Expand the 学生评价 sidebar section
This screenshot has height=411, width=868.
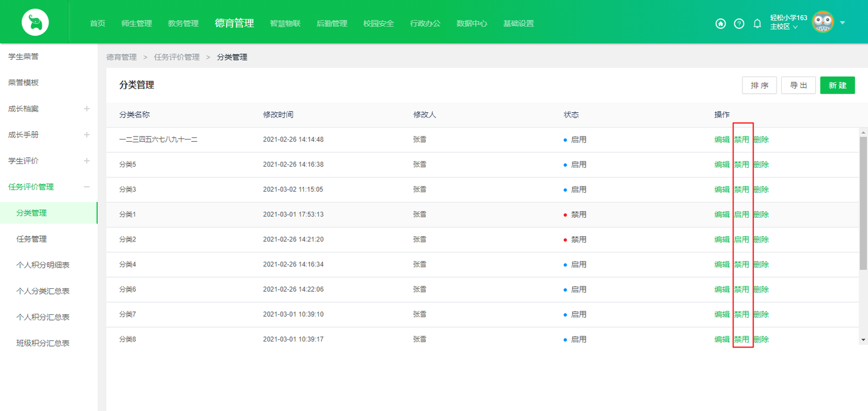87,161
